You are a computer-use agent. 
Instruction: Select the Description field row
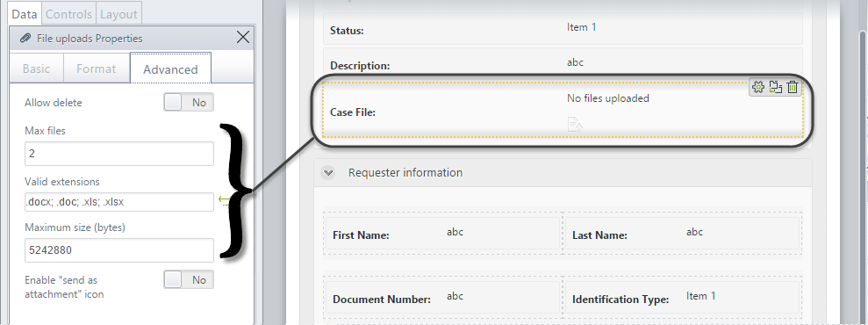(x=563, y=62)
